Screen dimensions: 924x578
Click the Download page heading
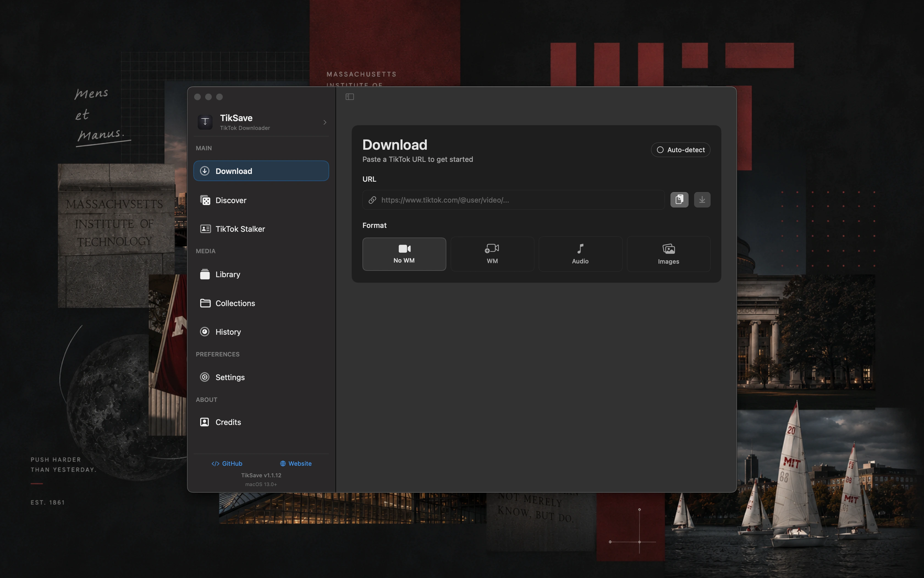(x=395, y=145)
